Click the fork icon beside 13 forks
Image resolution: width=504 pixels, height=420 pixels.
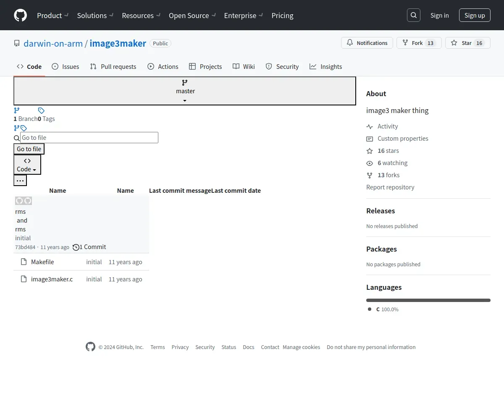click(x=370, y=175)
